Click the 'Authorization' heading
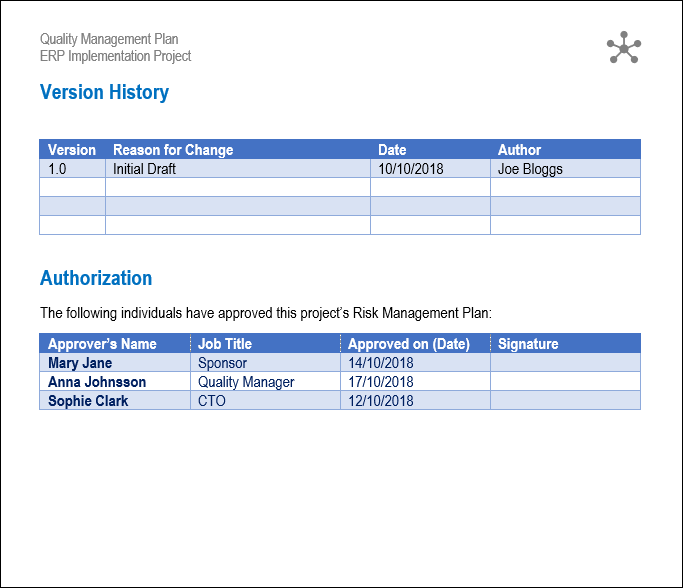Image resolution: width=683 pixels, height=588 pixels. click(x=96, y=278)
